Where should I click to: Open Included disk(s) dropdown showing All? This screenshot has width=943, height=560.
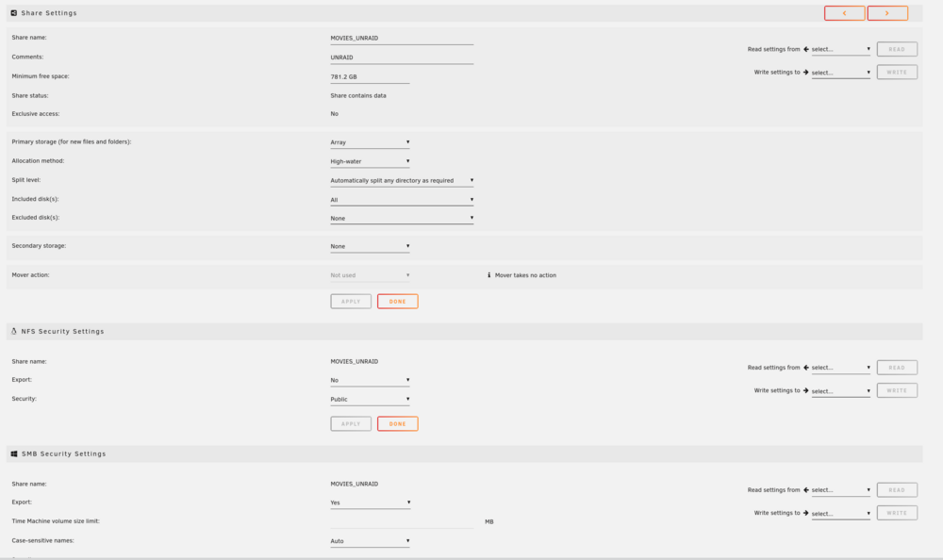click(x=402, y=200)
